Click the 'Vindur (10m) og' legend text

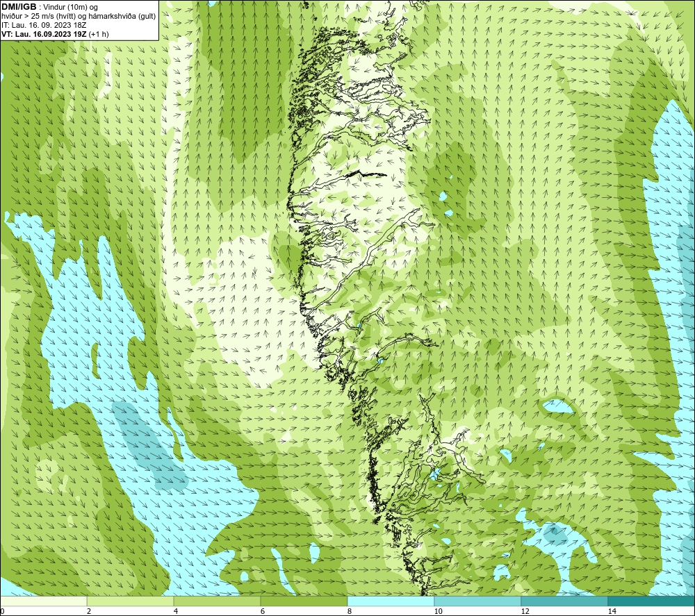[x=70, y=8]
